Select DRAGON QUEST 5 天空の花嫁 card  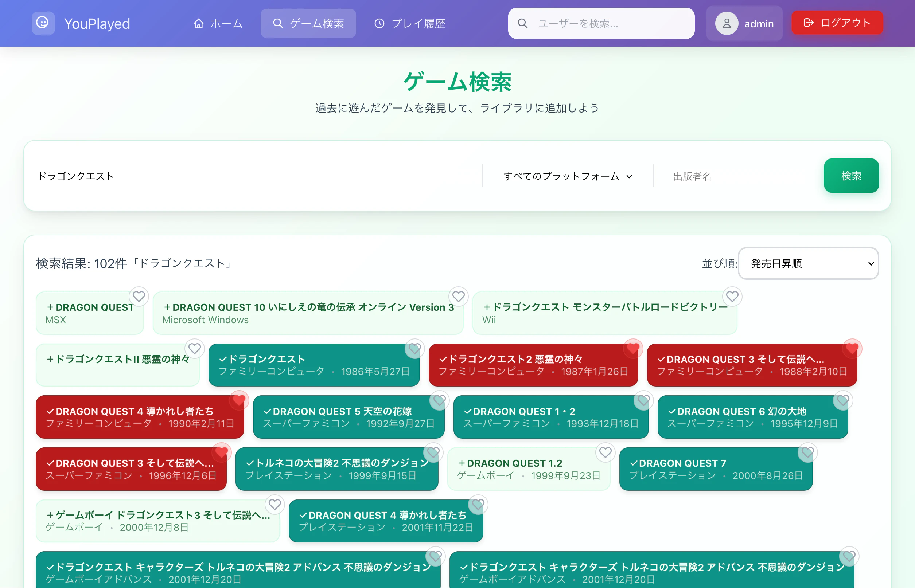[349, 417]
